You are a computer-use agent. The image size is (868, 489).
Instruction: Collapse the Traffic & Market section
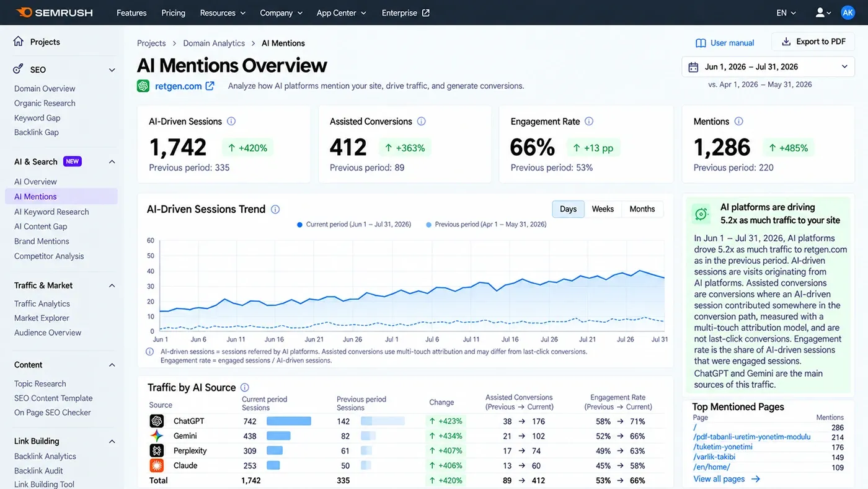pos(112,285)
